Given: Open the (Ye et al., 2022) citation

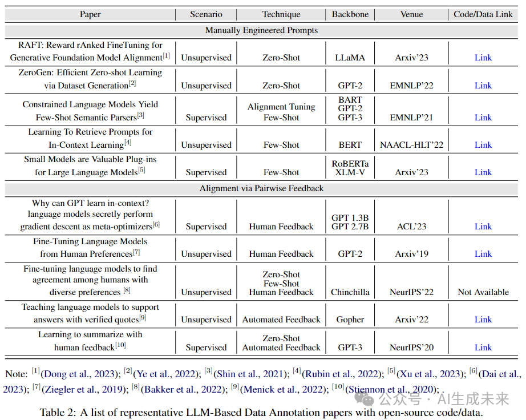Looking at the screenshot, I should [x=167, y=374].
